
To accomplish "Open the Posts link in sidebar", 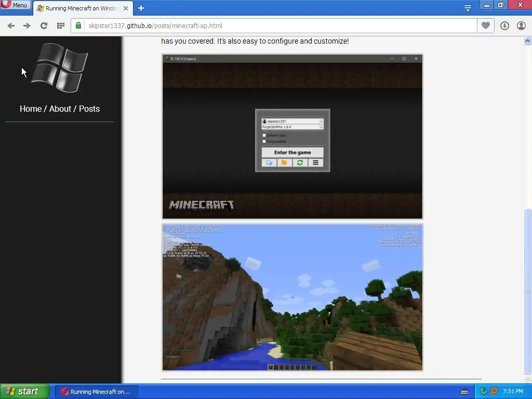I will coord(89,109).
